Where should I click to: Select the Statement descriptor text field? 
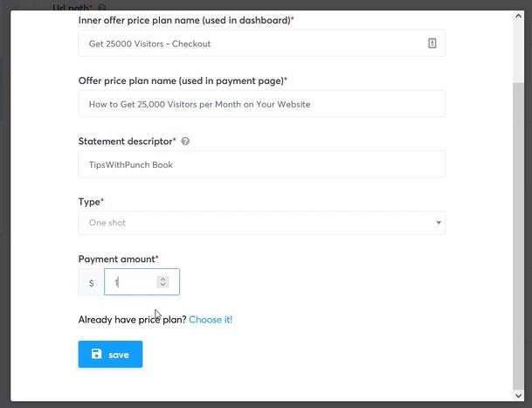(x=261, y=164)
